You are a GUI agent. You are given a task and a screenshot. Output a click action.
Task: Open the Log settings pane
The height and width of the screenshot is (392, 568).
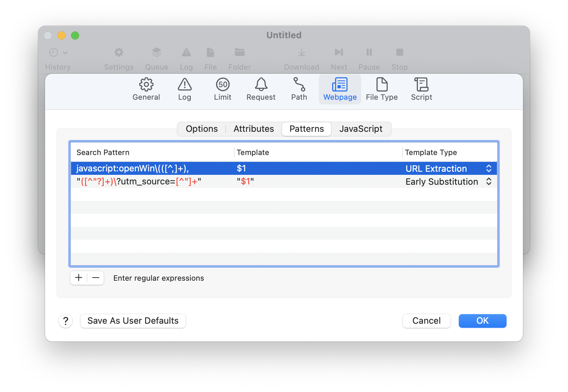pos(184,89)
